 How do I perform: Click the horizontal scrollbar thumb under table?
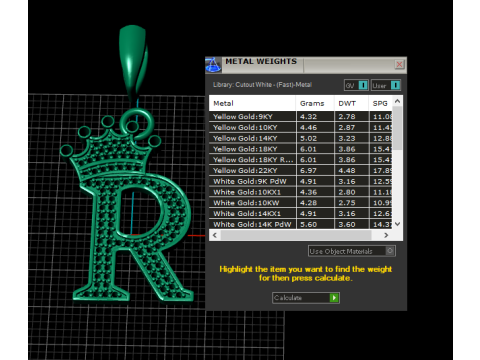[x=296, y=235]
